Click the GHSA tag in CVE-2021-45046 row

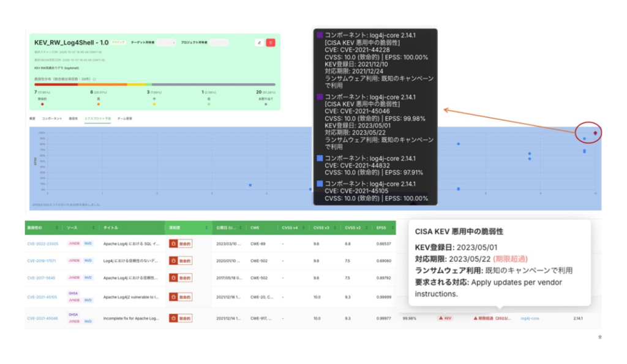[x=73, y=315]
